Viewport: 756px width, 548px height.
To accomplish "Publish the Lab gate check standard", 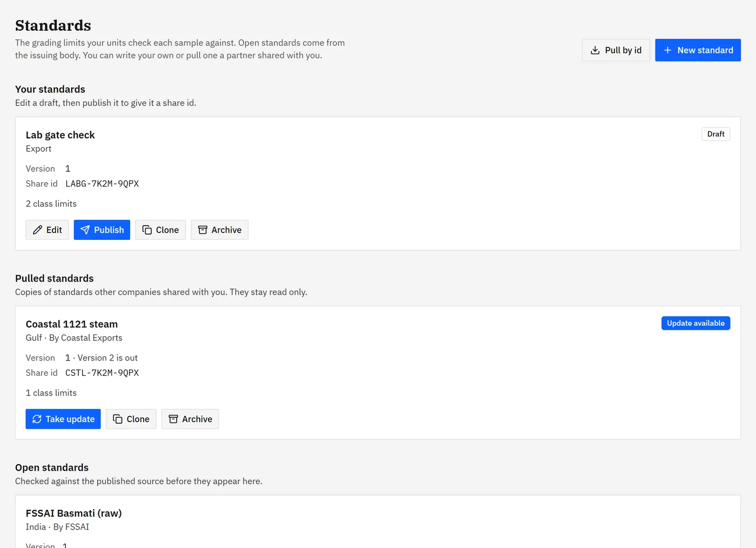I will 102,230.
